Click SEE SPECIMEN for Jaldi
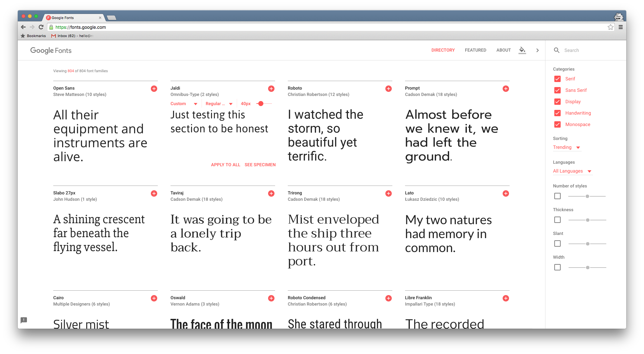This screenshot has width=644, height=354. (260, 165)
